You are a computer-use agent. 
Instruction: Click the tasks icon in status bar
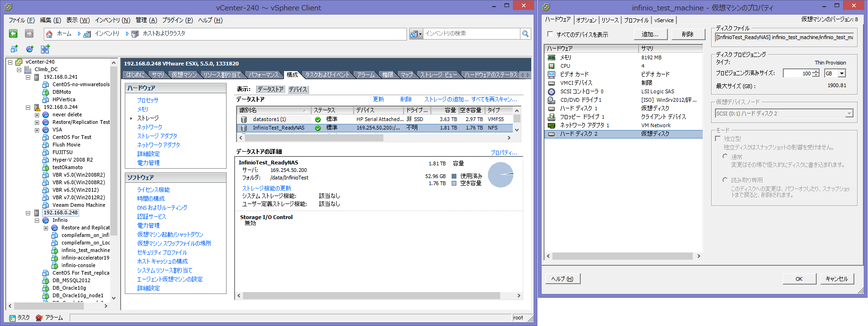point(13,318)
